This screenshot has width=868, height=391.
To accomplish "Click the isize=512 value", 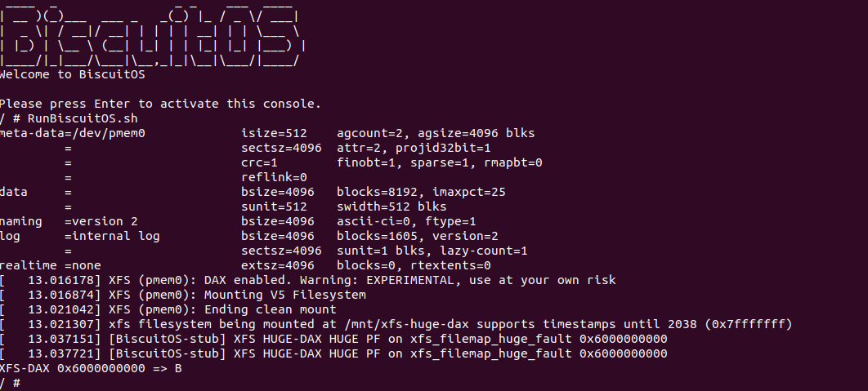I will click(x=274, y=133).
